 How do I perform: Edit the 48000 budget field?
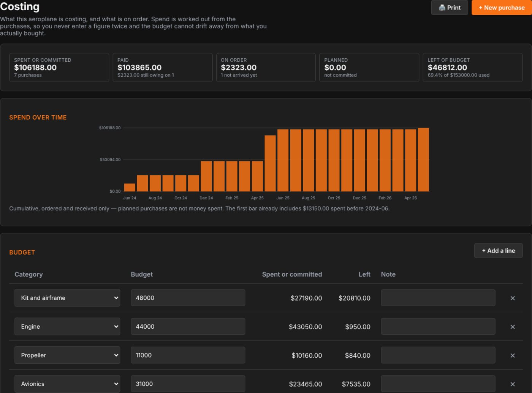(x=188, y=298)
